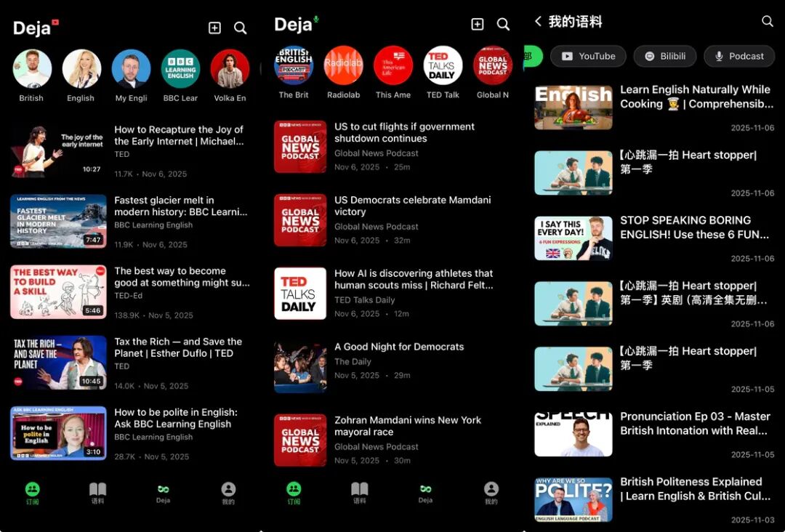Screen dimensions: 785x532
Task: Open the 'How to be polite in English' video title
Action: tap(176, 418)
